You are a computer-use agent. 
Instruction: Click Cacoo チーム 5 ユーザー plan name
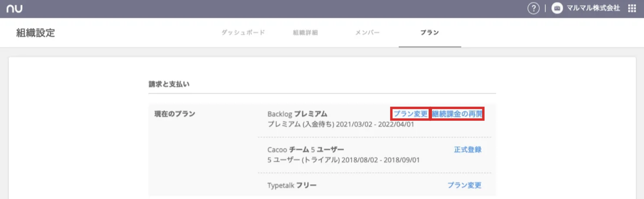click(x=306, y=150)
